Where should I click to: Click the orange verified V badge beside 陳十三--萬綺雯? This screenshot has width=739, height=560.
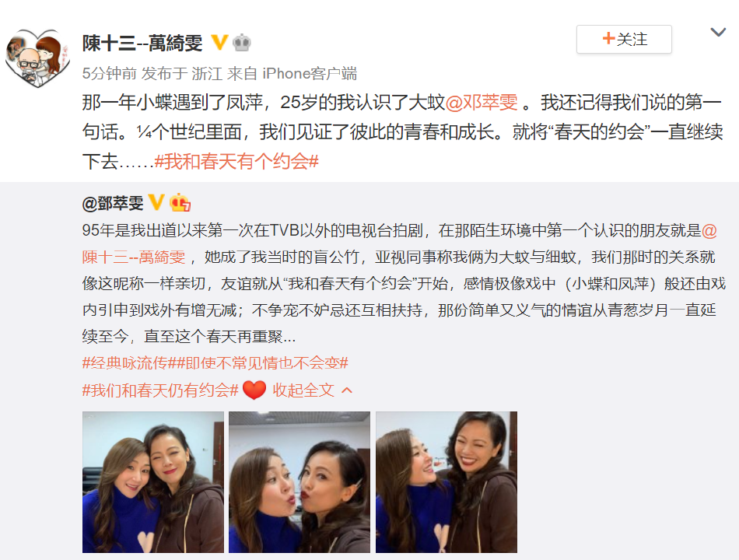219,43
